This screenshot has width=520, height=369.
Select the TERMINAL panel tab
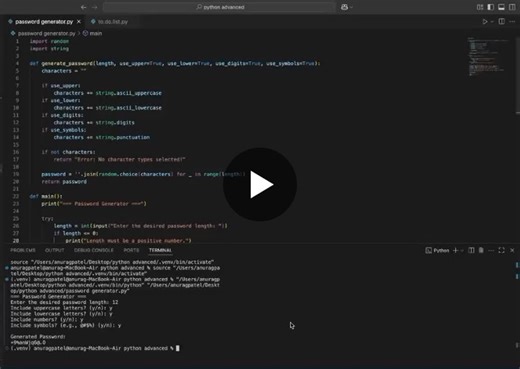[x=160, y=250]
